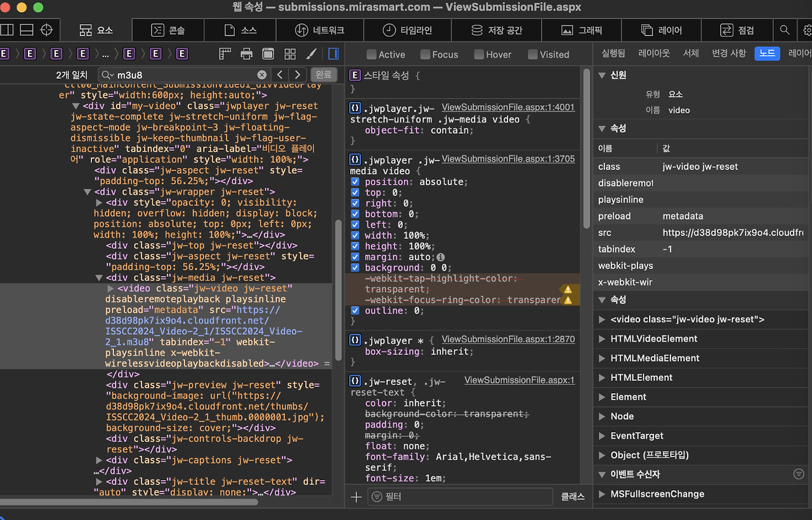The image size is (812, 520).
Task: Activate the element picker crosshair tool
Action: coord(46,30)
